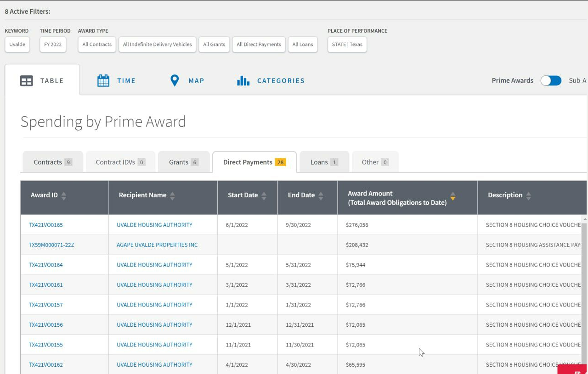This screenshot has width=588, height=374.
Task: Open the Other award tab
Action: (375, 162)
